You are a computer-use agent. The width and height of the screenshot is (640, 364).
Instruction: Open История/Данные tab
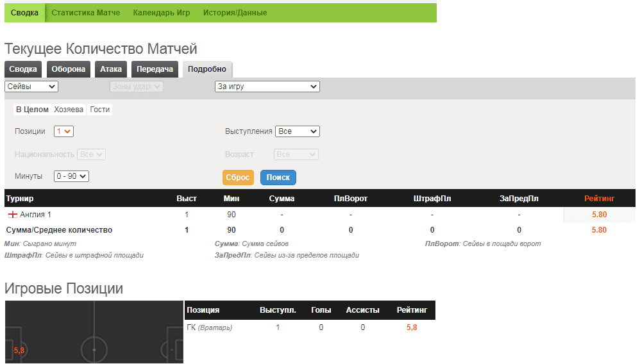(x=235, y=13)
